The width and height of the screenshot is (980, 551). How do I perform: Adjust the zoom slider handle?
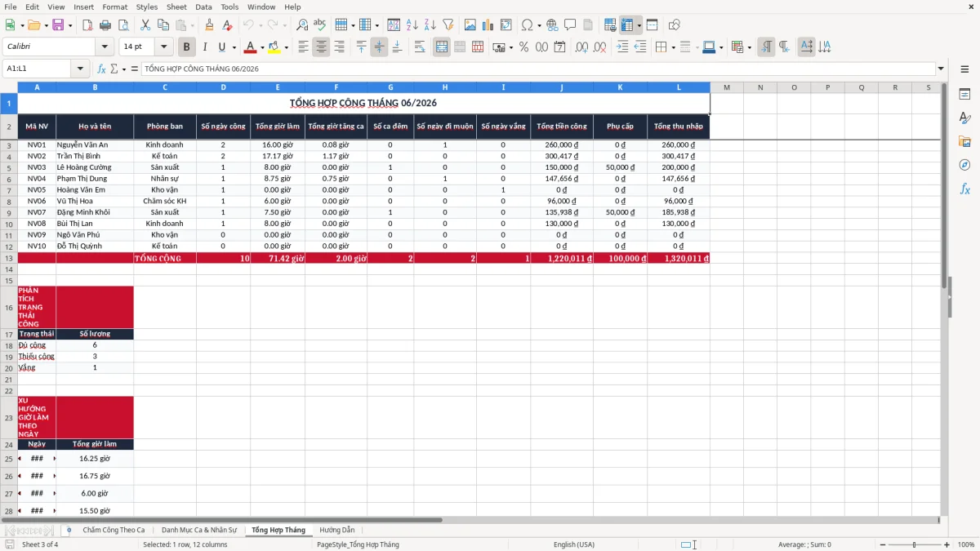coord(914,544)
